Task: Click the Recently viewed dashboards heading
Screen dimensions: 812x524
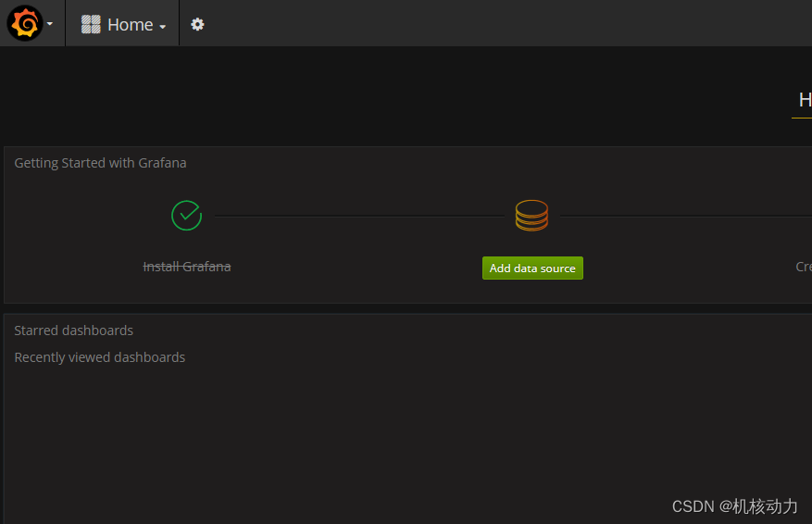Action: coord(99,357)
